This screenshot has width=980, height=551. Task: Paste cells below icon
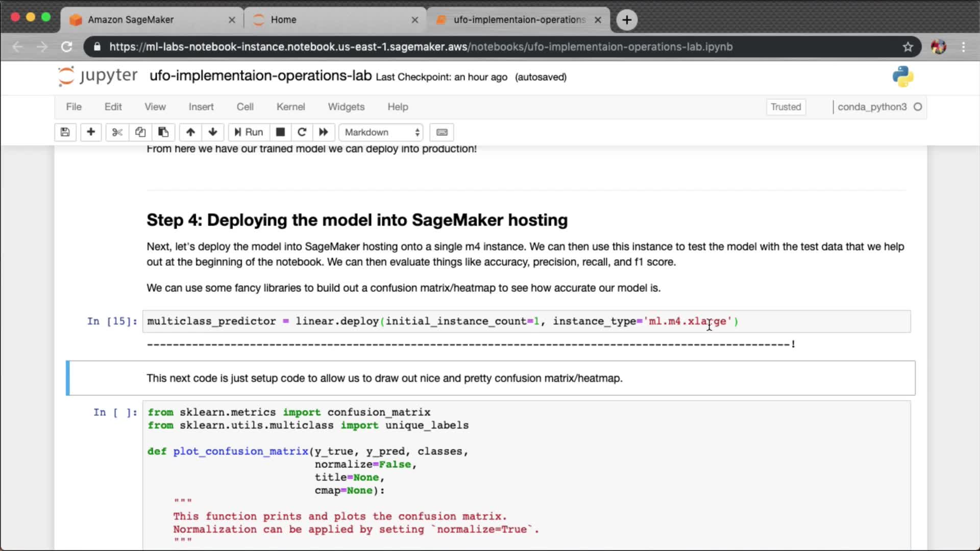click(x=163, y=132)
